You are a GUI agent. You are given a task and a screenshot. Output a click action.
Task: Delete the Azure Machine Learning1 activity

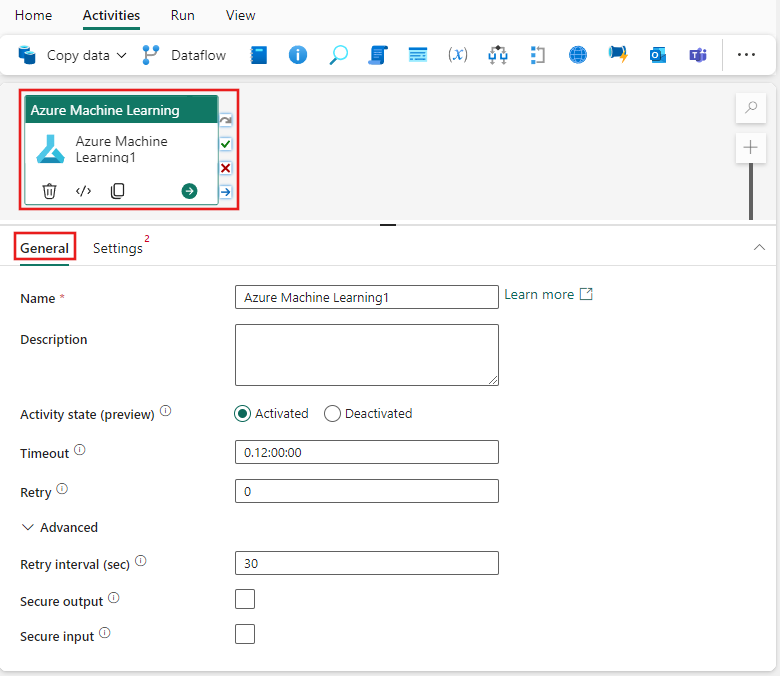pos(49,191)
